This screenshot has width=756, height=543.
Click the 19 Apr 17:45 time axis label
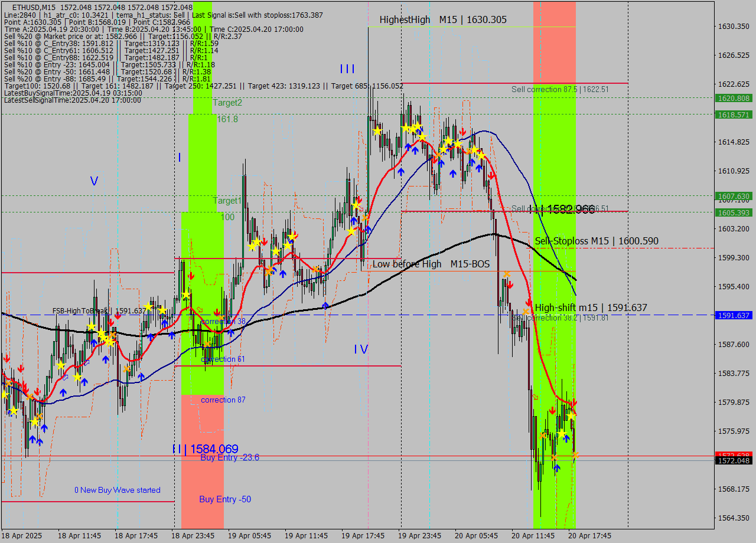tap(363, 535)
